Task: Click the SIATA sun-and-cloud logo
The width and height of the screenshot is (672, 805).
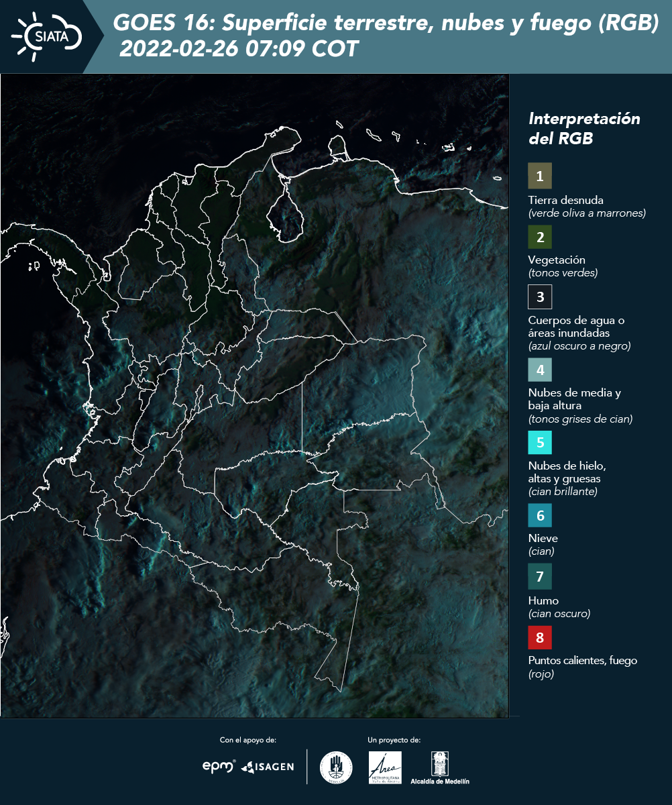Action: coord(47,36)
